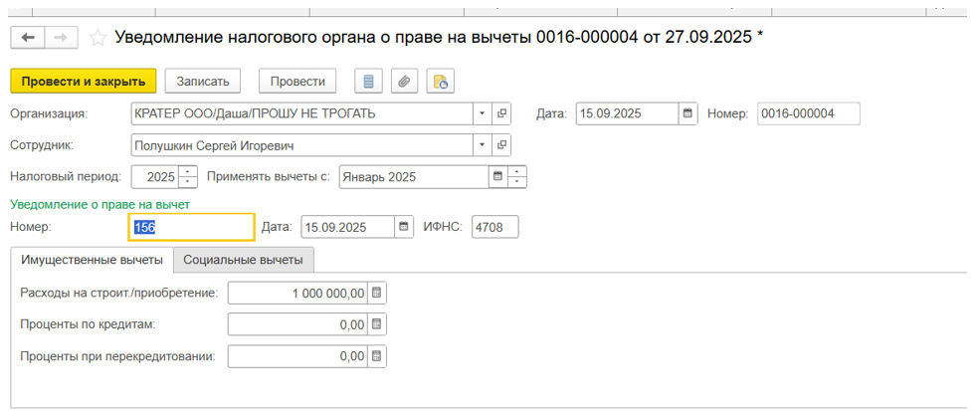Viewport: 980px width, 411px height.
Task: Open calculator for Проценты по кредитам field
Action: [x=377, y=324]
